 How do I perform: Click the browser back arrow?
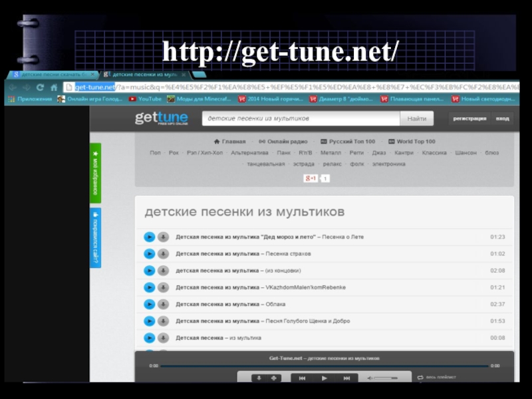click(13, 88)
